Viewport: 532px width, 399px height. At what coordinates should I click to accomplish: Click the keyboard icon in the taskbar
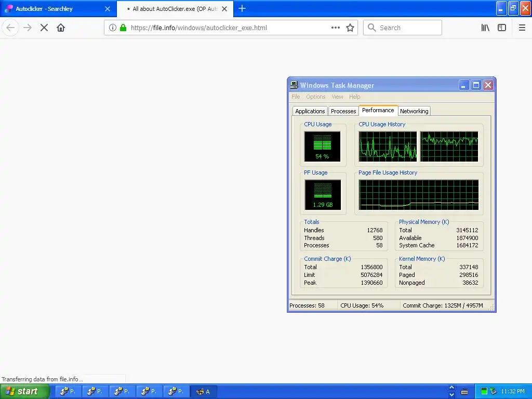click(x=464, y=392)
